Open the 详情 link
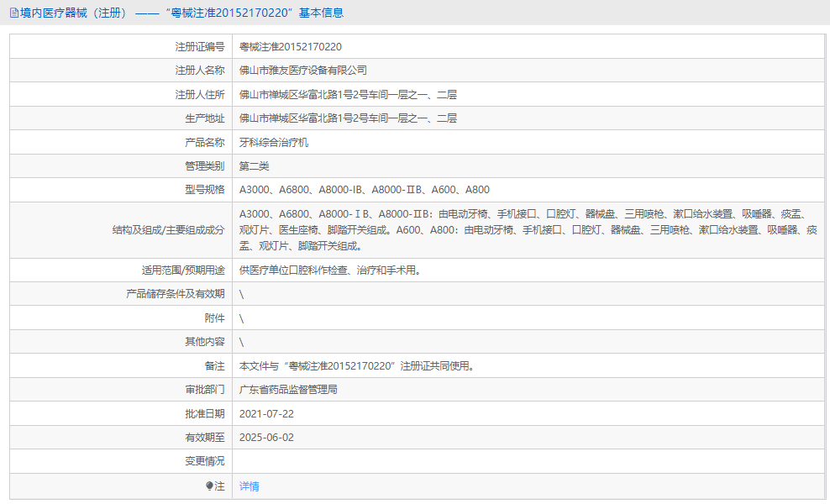The image size is (830, 504). tap(249, 486)
